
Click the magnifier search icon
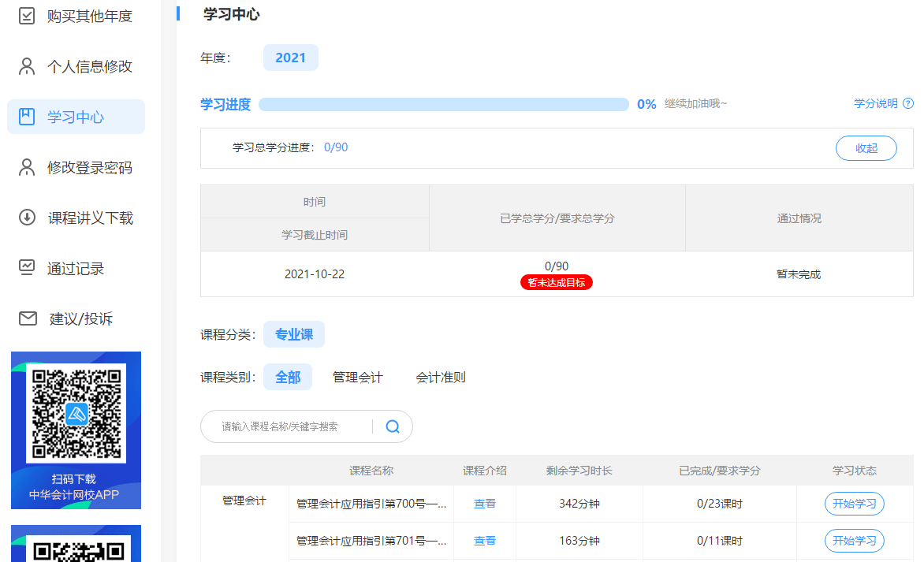coord(393,426)
